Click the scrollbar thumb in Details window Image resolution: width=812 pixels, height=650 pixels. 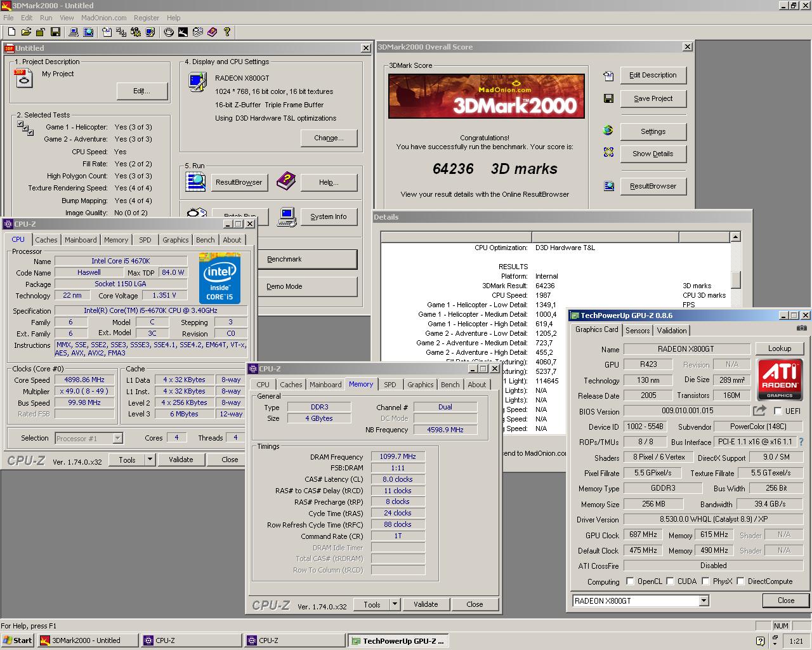point(735,279)
